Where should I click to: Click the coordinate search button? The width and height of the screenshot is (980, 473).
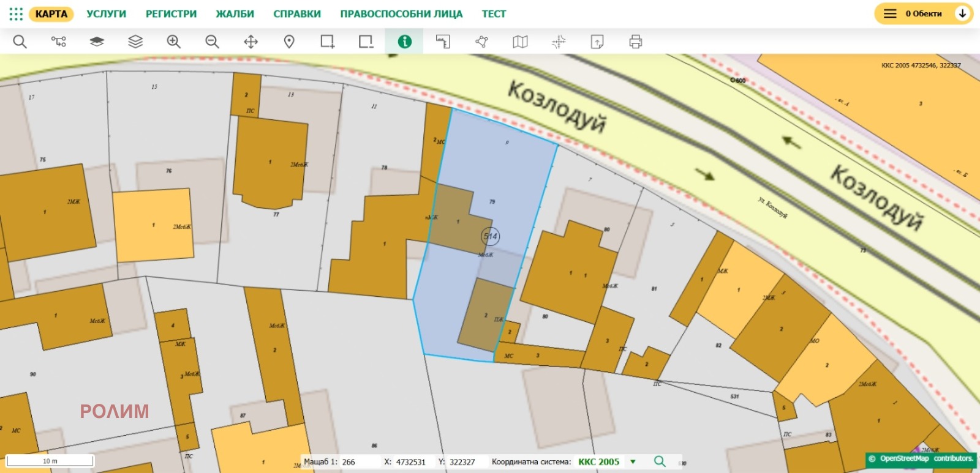click(x=660, y=461)
